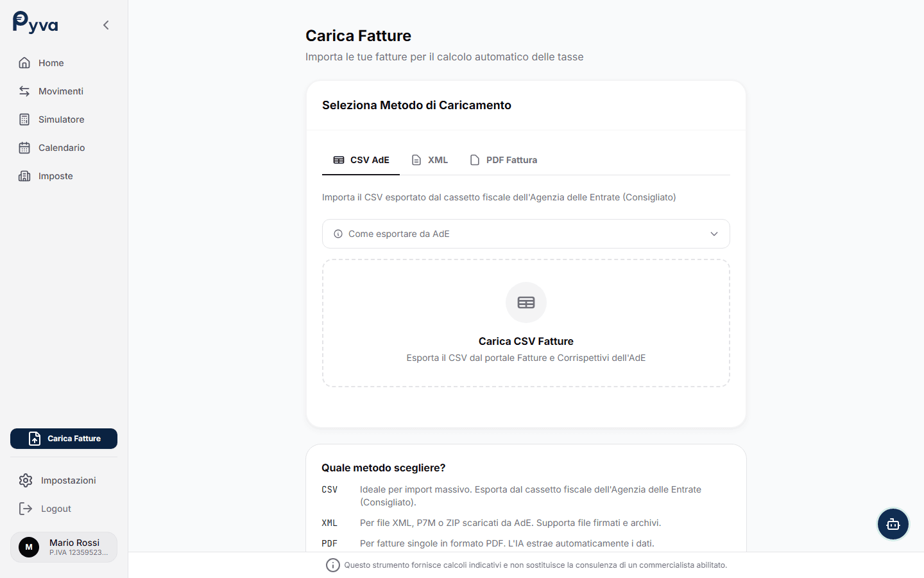
Task: Click the Logout exit icon
Action: pyautogui.click(x=26, y=509)
